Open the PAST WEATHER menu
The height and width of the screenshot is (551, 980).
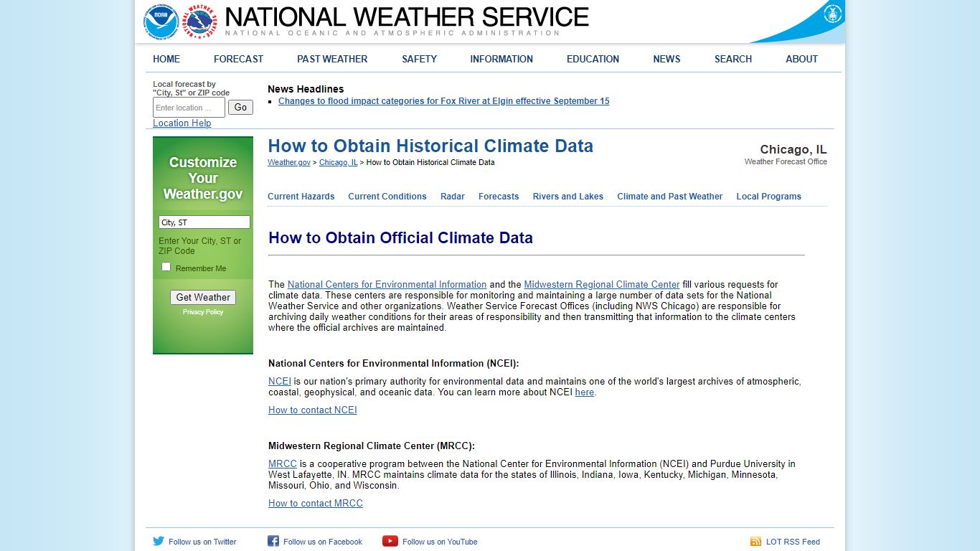332,59
